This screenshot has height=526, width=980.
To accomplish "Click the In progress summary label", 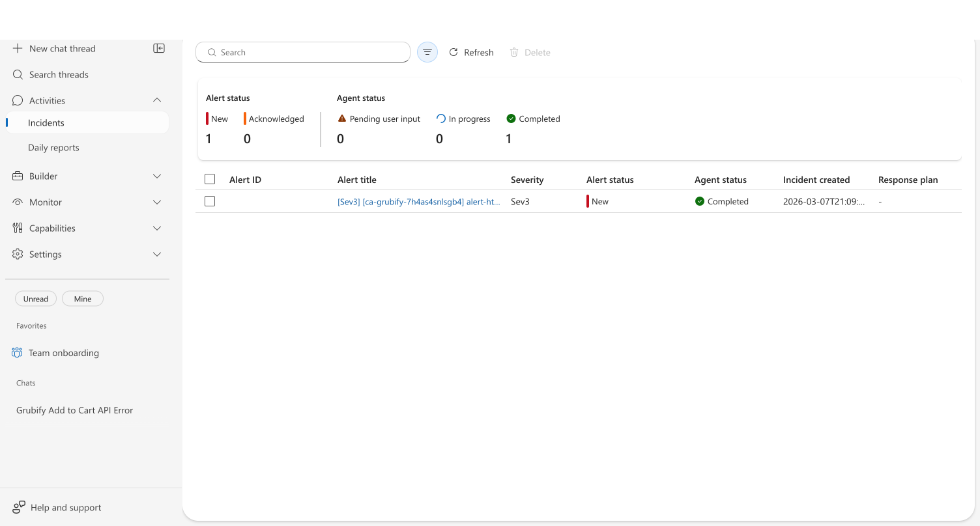I will 470,119.
